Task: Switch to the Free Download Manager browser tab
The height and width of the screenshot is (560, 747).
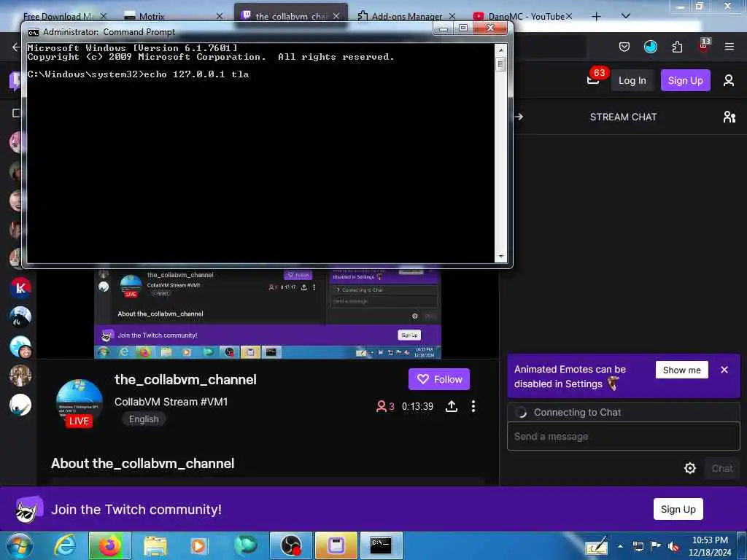Action: pos(57,16)
